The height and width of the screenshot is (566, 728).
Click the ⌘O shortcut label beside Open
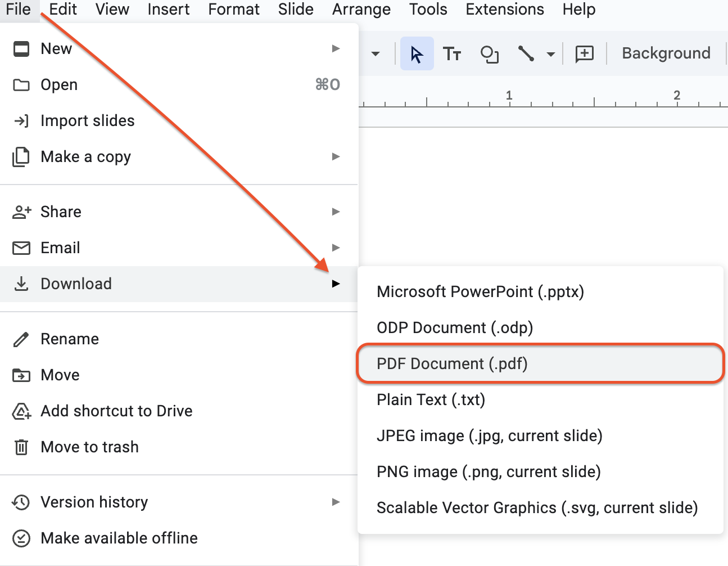pyautogui.click(x=328, y=84)
